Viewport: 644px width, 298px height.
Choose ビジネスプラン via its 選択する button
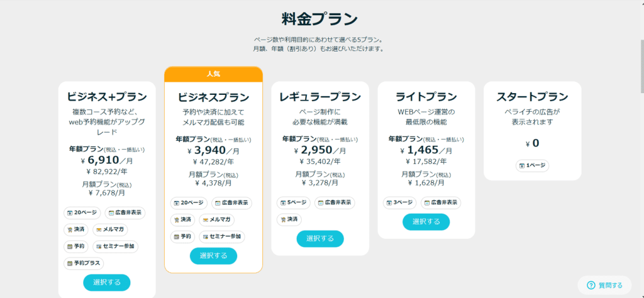point(214,256)
